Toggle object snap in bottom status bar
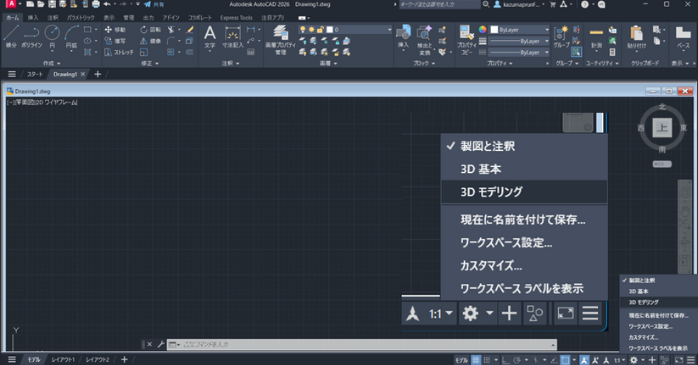 tap(565, 360)
